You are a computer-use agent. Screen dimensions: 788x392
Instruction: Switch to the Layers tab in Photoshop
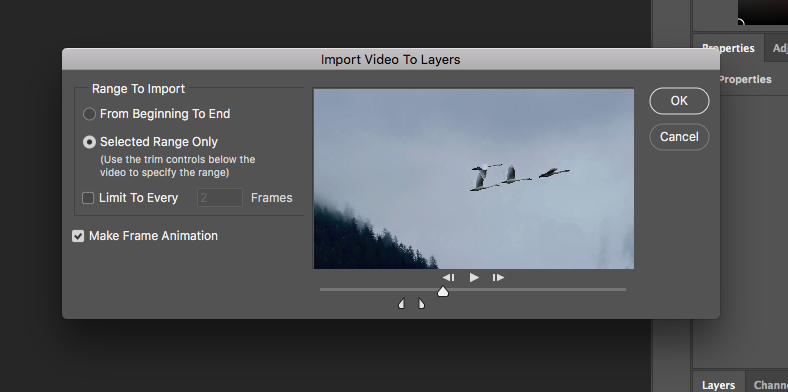pyautogui.click(x=718, y=385)
